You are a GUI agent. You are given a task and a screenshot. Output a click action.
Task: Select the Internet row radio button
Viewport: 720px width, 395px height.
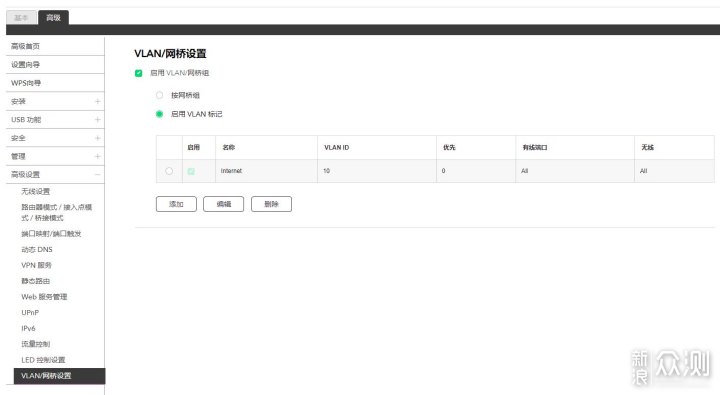click(169, 171)
